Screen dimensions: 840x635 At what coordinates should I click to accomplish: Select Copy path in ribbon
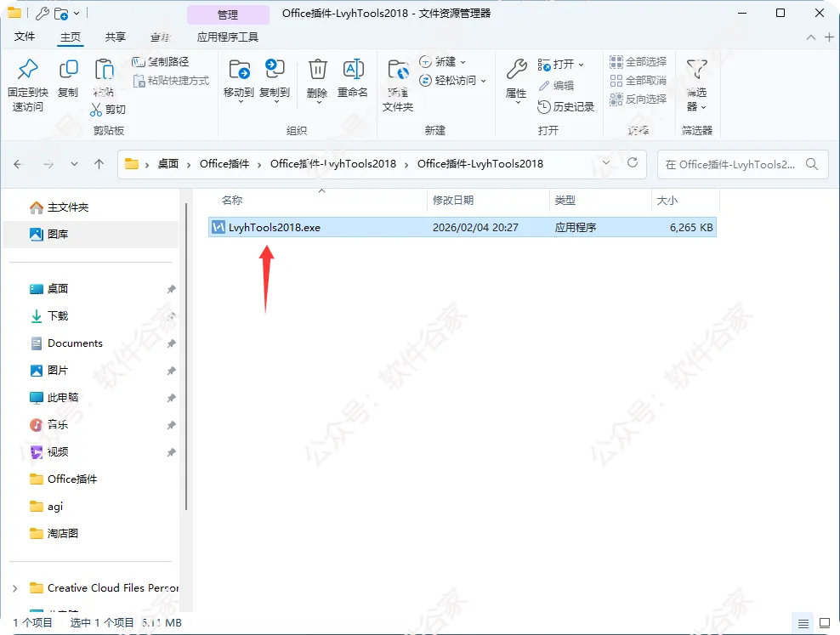click(x=161, y=61)
